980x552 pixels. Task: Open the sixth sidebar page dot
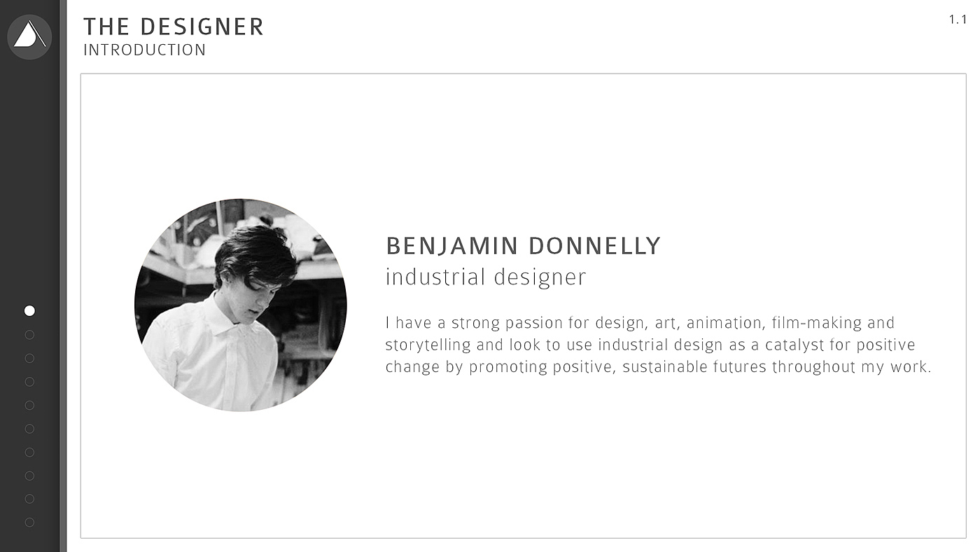29,429
